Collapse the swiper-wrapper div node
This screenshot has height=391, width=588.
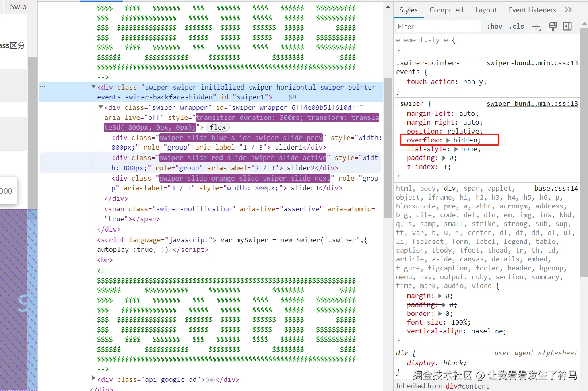point(101,107)
